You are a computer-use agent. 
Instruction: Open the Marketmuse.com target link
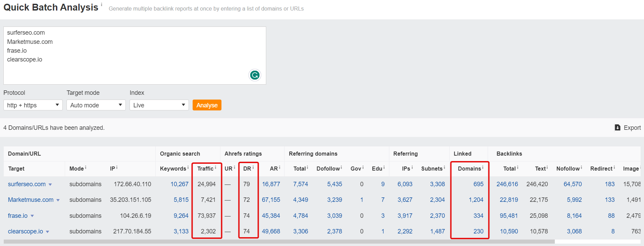31,200
